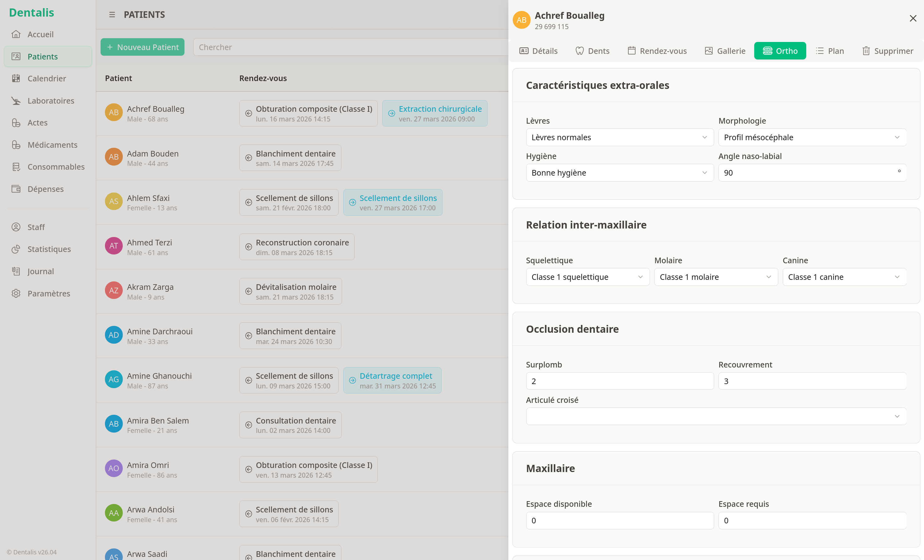
Task: Click the Nouveau Patient button
Action: click(142, 47)
